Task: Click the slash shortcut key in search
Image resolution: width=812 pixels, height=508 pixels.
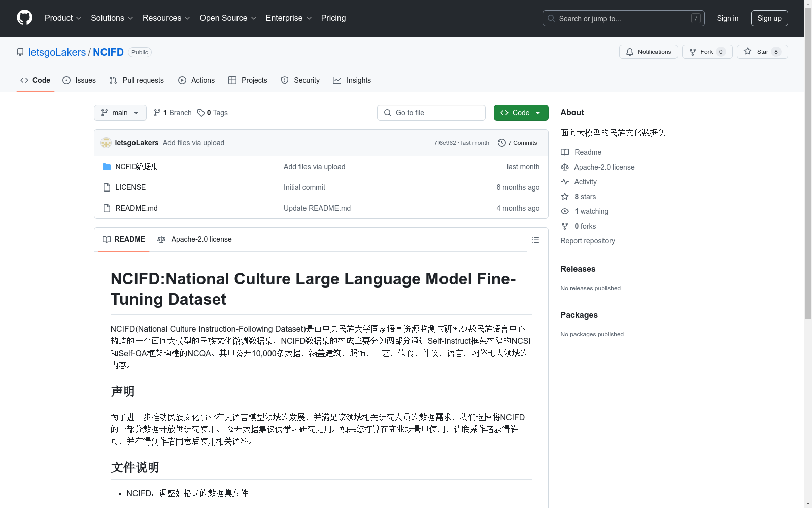Action: click(x=696, y=18)
